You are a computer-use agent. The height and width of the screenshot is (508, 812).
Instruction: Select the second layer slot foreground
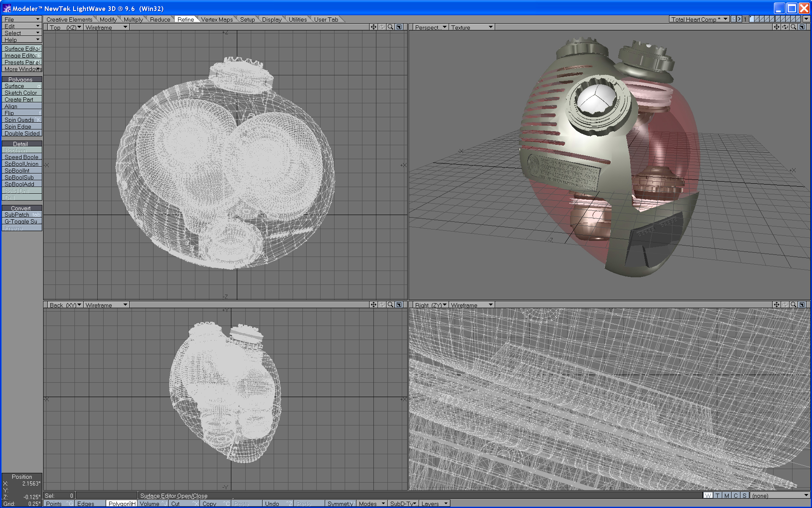[x=757, y=19]
